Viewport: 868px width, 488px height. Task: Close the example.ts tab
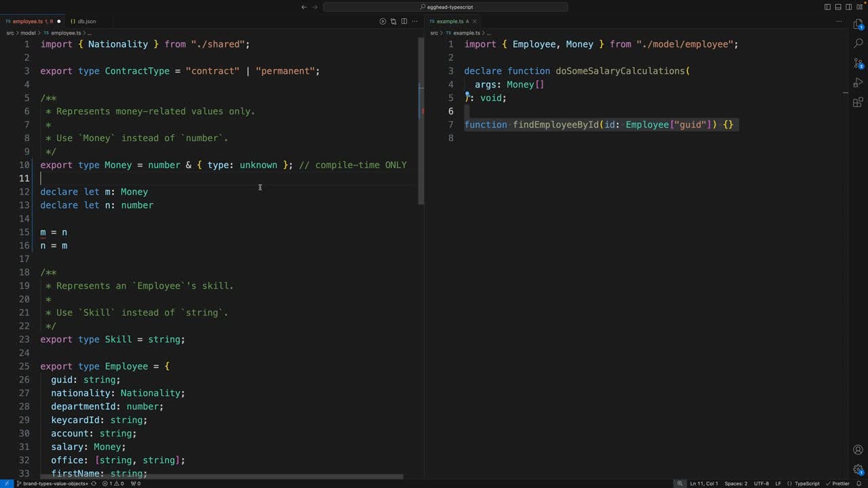tap(475, 21)
